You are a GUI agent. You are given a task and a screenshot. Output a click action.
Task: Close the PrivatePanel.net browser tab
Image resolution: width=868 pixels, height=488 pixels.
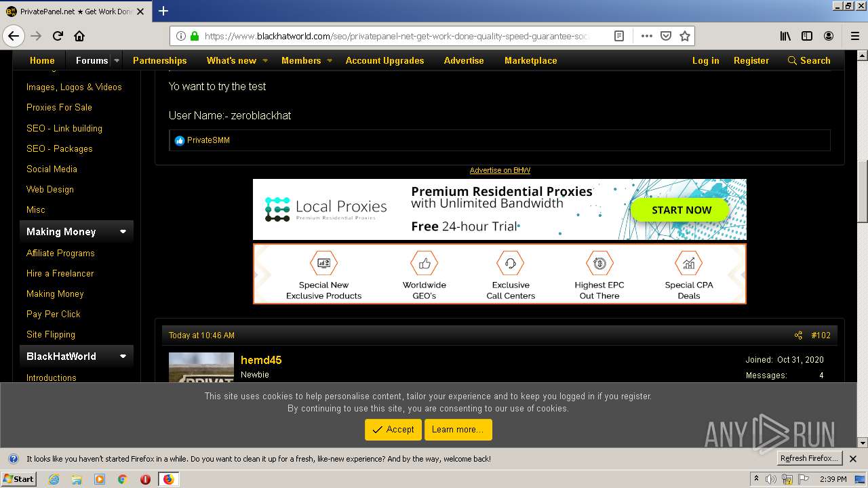pyautogui.click(x=142, y=12)
